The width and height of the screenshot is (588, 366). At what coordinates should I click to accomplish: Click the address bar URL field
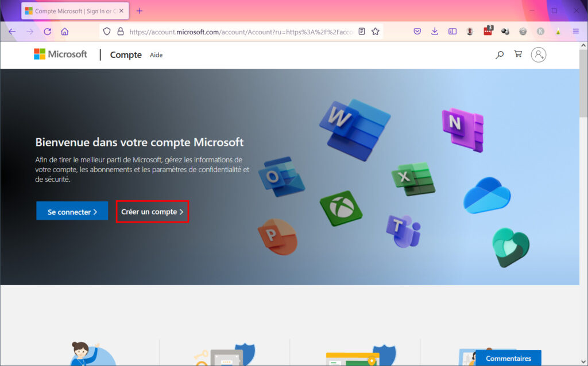point(240,32)
